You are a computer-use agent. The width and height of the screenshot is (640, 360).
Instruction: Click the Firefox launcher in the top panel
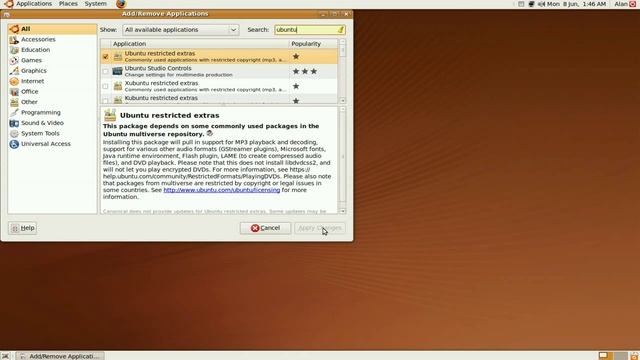pos(121,4)
